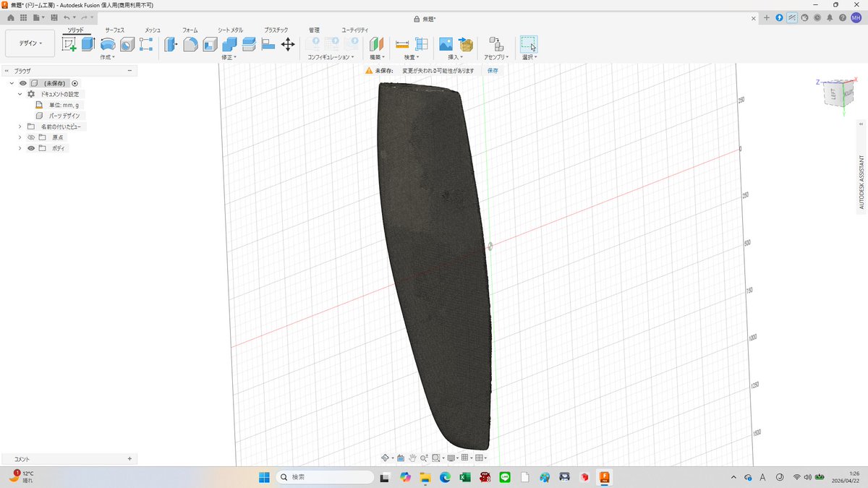Toggle visibility eye of the ボディ folder
868x488 pixels.
pyautogui.click(x=31, y=148)
